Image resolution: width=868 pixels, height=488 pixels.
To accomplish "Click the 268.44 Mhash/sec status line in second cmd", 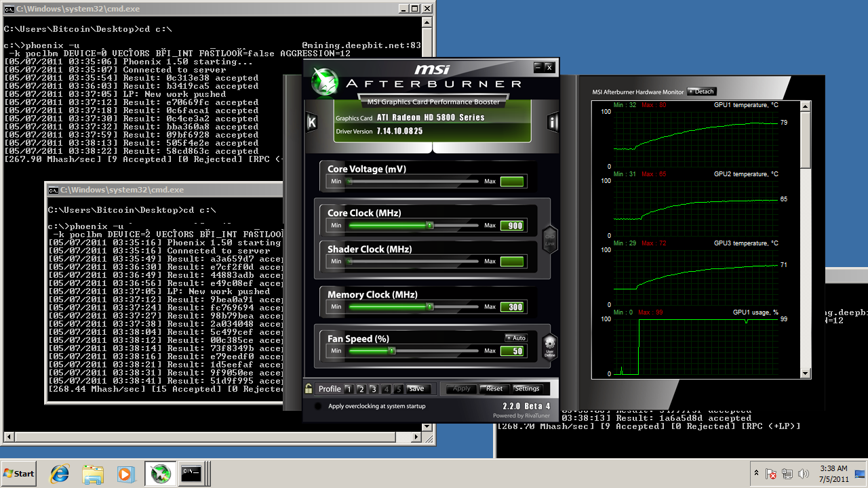I will (x=166, y=389).
